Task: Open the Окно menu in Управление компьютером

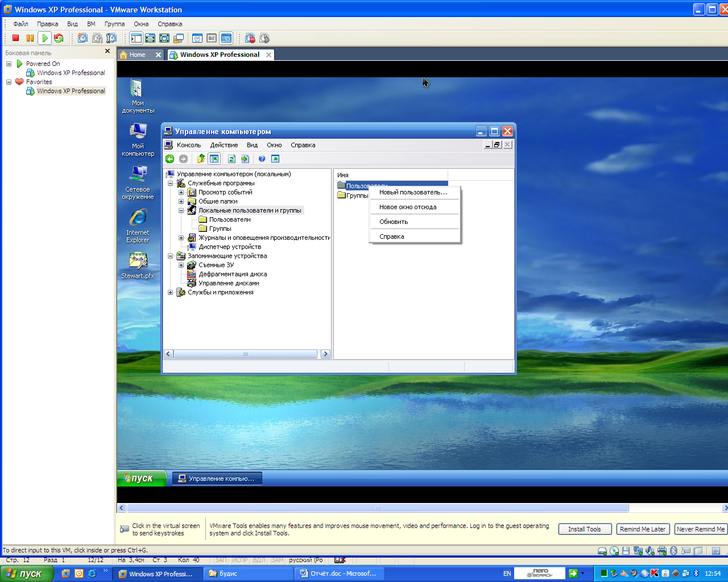Action: (x=274, y=145)
